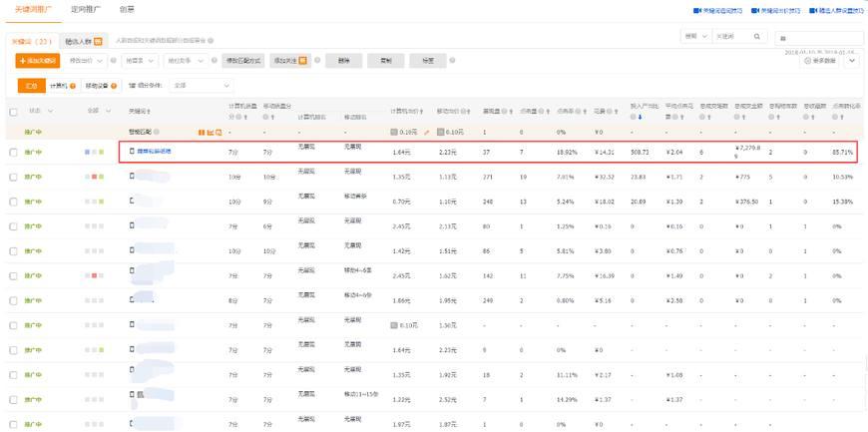Click the chart icon in 智能匹配 row
868x432 pixels.
(211, 133)
